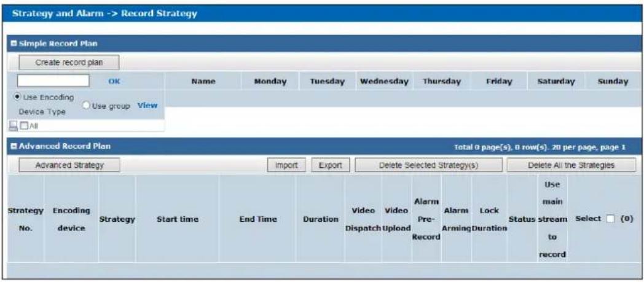Open the Advanced Strategy button

[x=69, y=165]
